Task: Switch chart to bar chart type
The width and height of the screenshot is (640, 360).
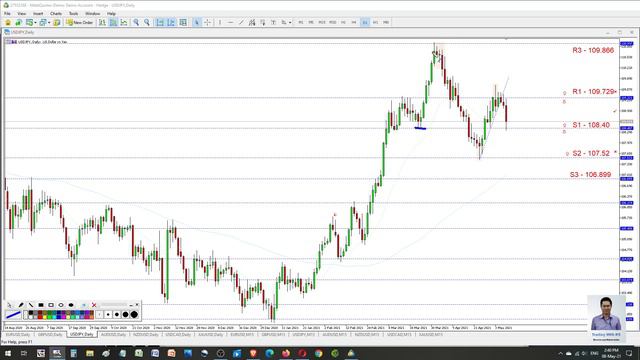Action: (x=102, y=22)
